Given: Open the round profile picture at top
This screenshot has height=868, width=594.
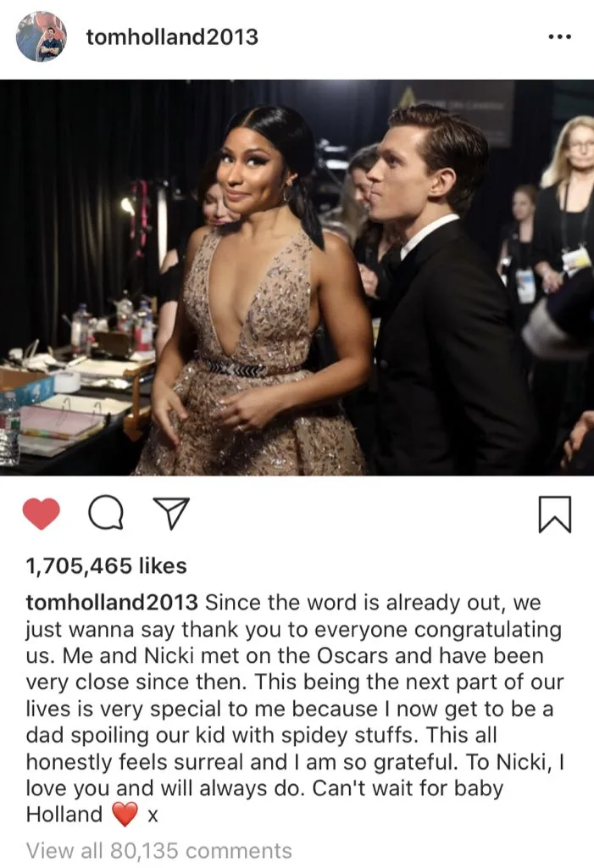Looking at the screenshot, I should pyautogui.click(x=42, y=36).
